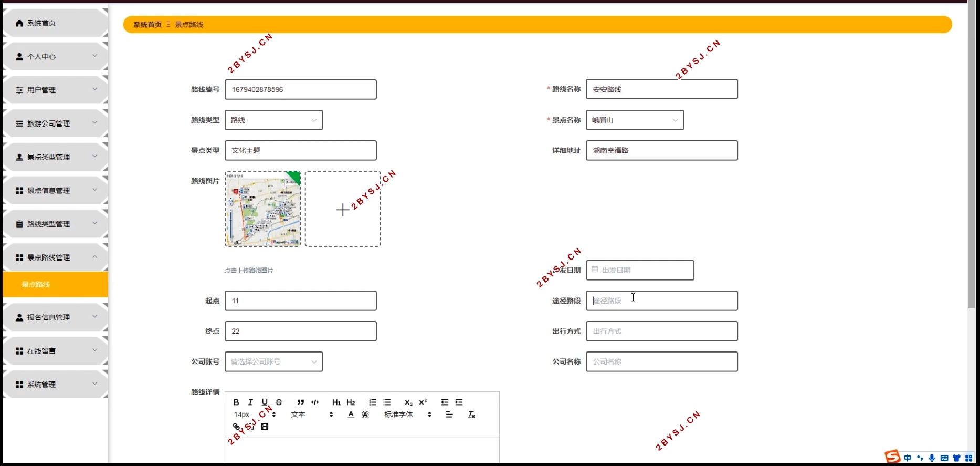Click the Sogou input method logo
Screen dimensions: 980x466
892,457
